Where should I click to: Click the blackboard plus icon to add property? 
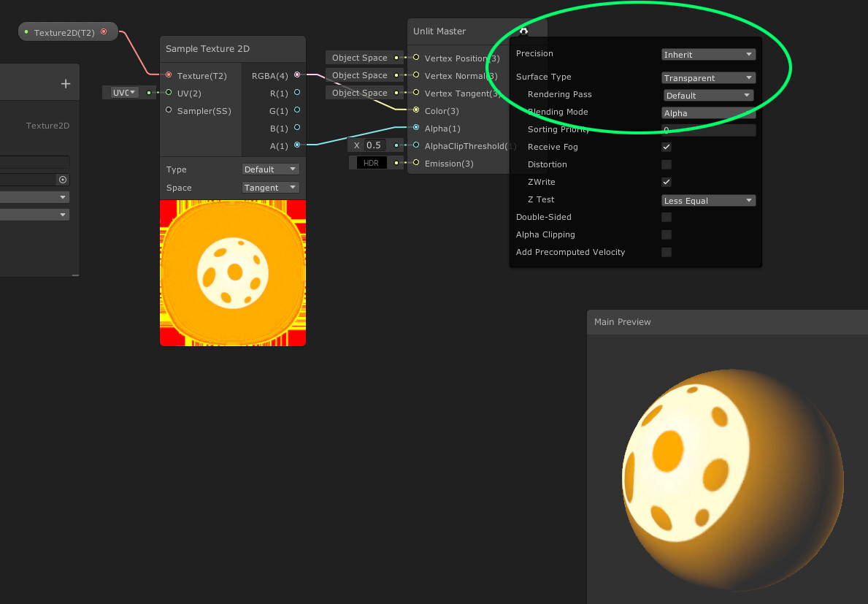click(66, 83)
